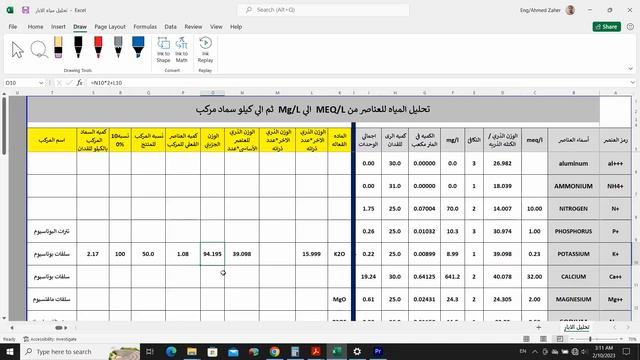Screen dimensions: 640x360
Task: Confirm formula entry with checkmark icon
Action: click(x=69, y=83)
